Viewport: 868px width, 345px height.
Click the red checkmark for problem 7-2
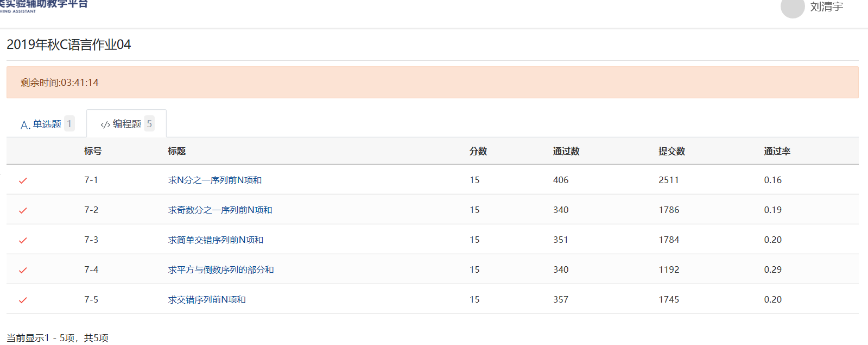[23, 210]
